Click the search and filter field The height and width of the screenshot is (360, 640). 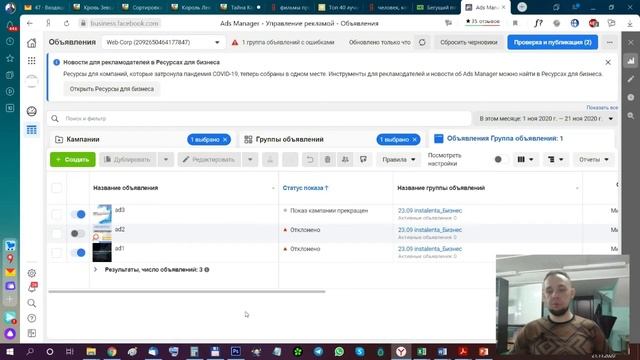pyautogui.click(x=260, y=119)
